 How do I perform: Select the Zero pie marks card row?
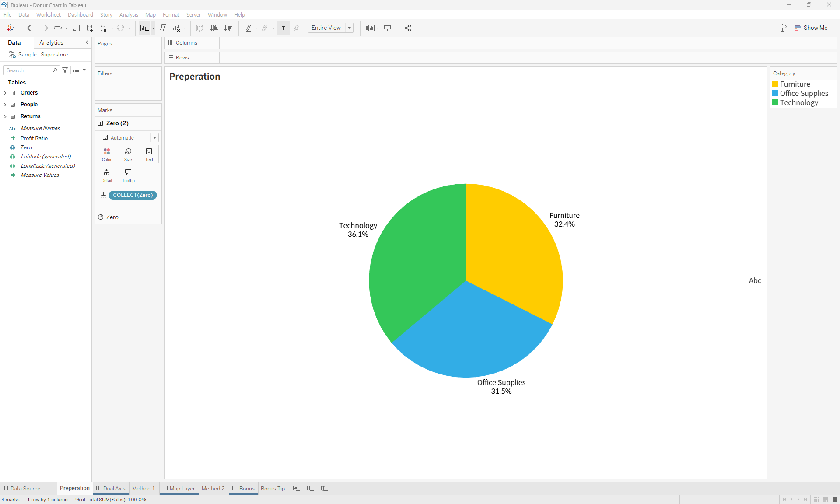click(128, 217)
